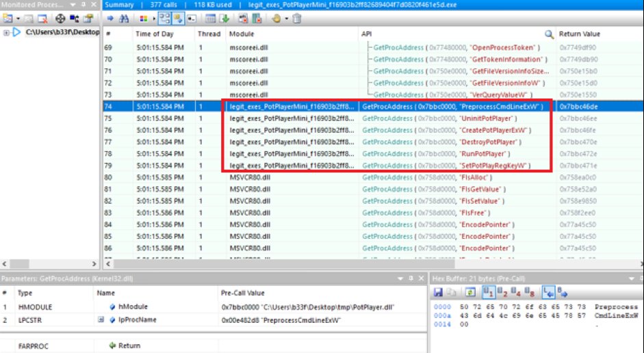This screenshot has width=644, height=353.
Task: Select 4-byte grouping in Hex Buffer
Action: (516, 292)
